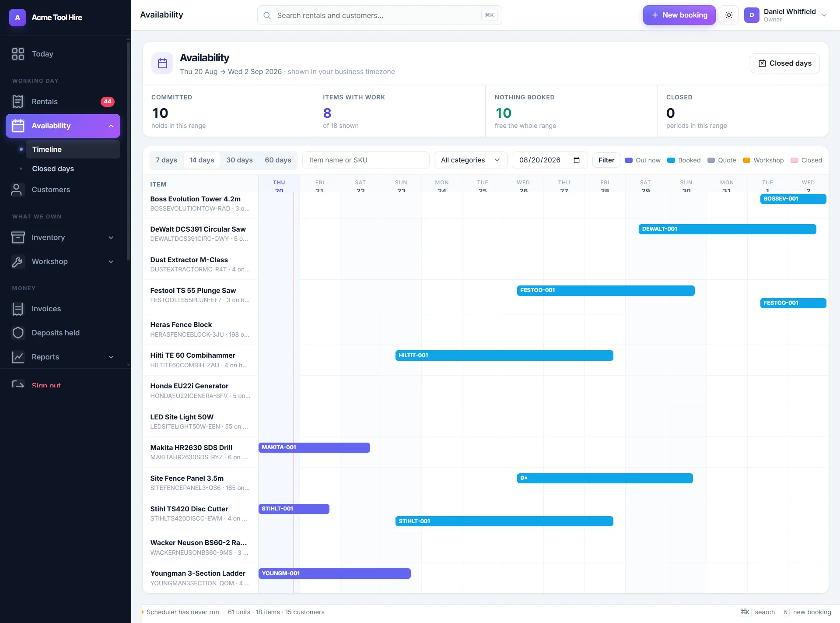Click the Nothing booked stat card
This screenshot has height=623, width=840.
[x=571, y=111]
